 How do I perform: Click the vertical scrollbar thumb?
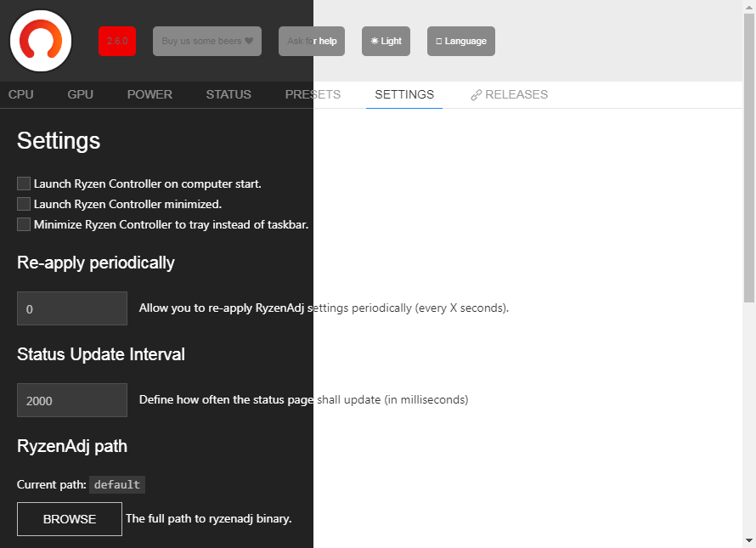748,158
